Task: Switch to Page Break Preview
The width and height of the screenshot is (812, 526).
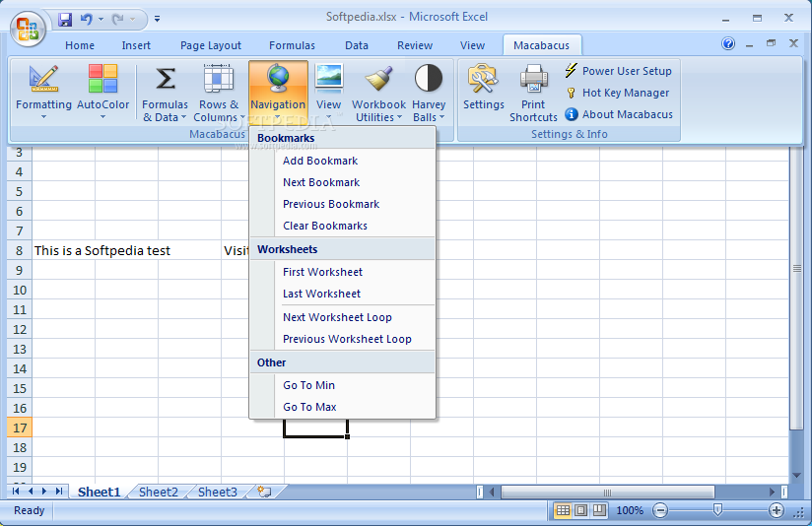Action: (x=599, y=510)
